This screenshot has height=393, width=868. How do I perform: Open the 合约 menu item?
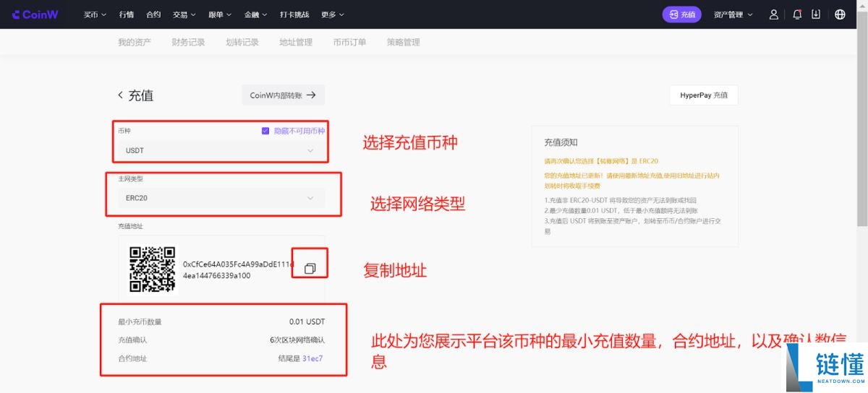pos(153,14)
